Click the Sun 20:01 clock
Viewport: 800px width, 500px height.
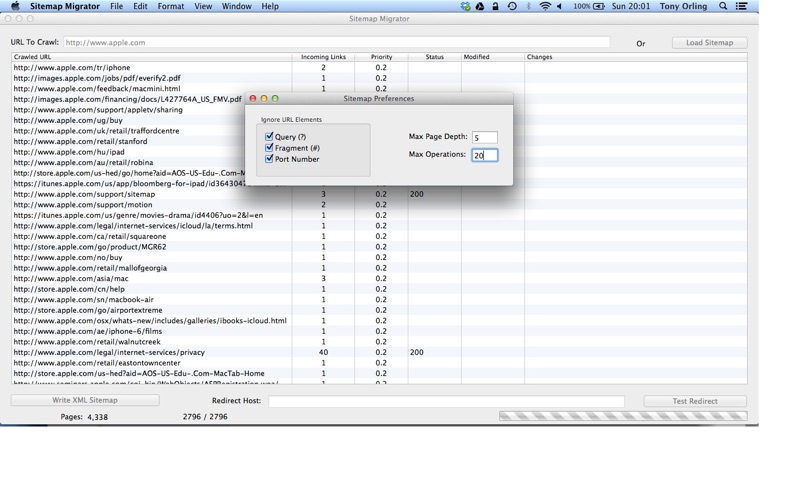coord(631,6)
